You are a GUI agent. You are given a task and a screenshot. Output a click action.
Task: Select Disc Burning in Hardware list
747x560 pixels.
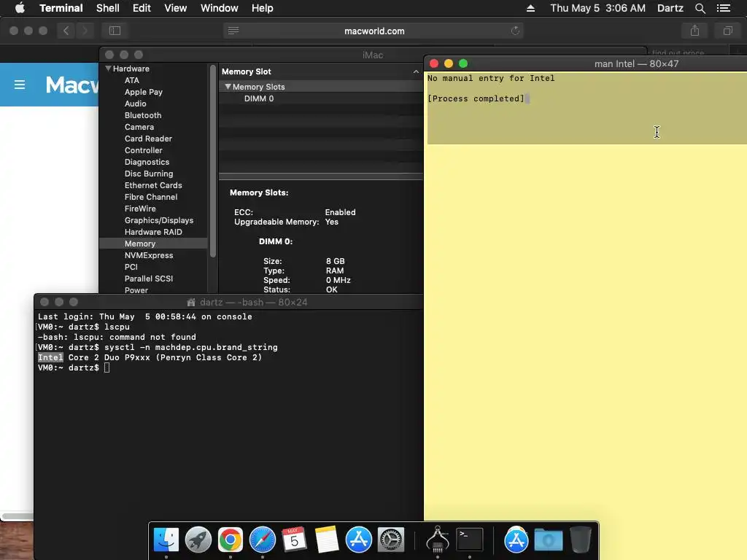149,174
